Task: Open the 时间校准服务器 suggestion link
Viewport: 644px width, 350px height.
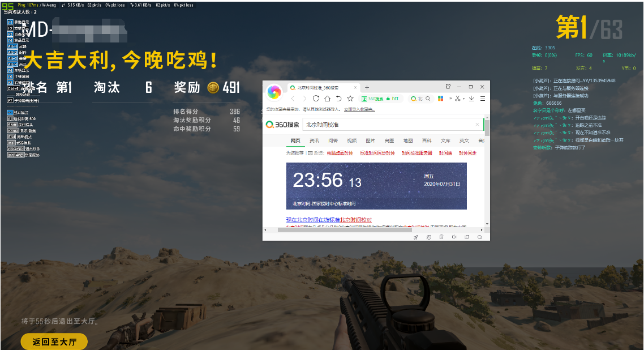Action: 417,153
